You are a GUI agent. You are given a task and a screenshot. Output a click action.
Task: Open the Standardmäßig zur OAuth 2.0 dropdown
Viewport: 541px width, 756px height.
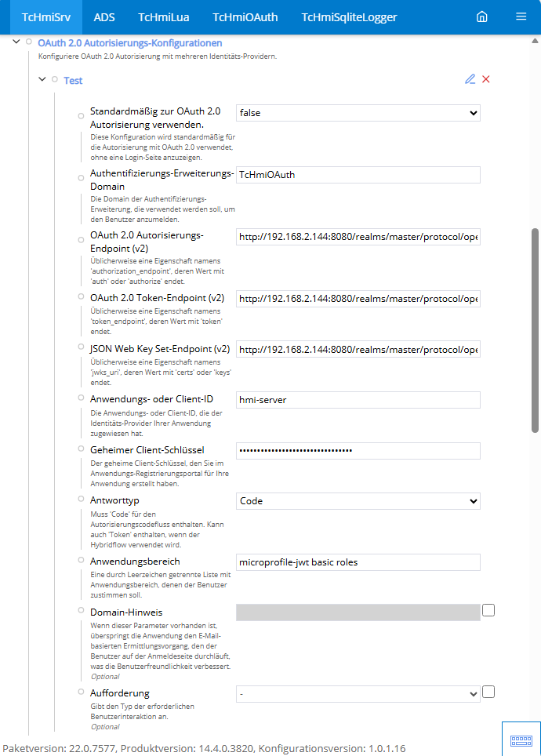pyautogui.click(x=358, y=113)
